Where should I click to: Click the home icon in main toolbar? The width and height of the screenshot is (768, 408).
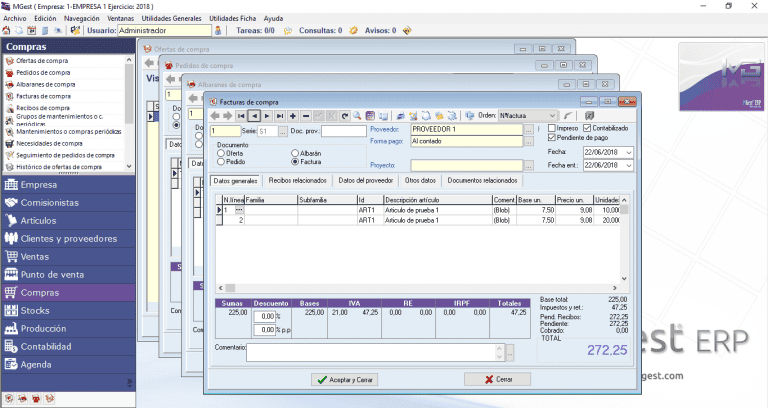(x=6, y=30)
